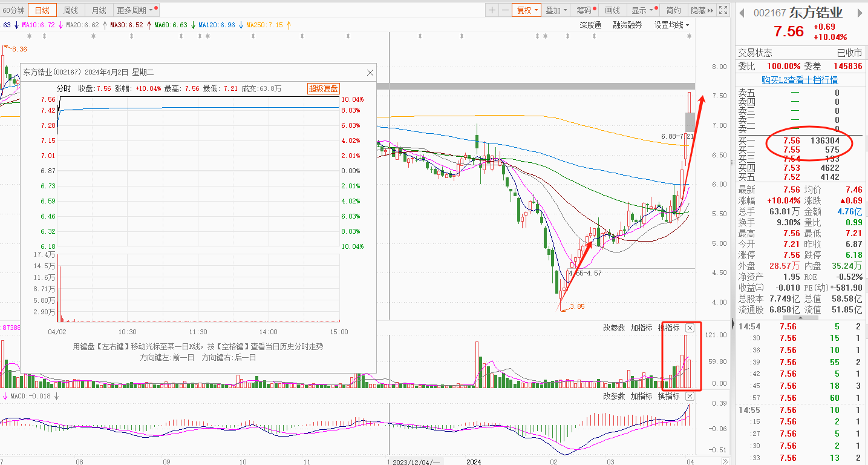The width and height of the screenshot is (868, 465).
Task: Click the MA120:6.96 moving average label
Action: click(x=217, y=25)
